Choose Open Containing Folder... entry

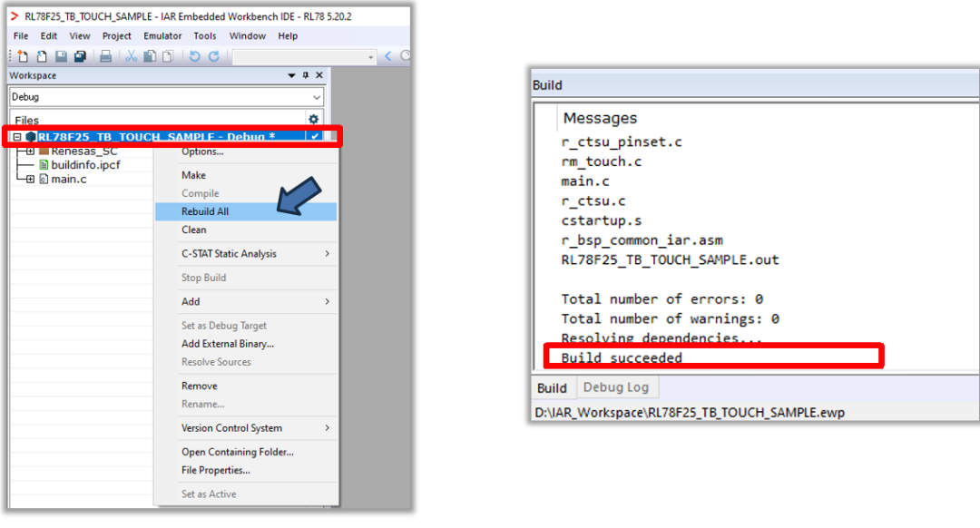coord(246,452)
